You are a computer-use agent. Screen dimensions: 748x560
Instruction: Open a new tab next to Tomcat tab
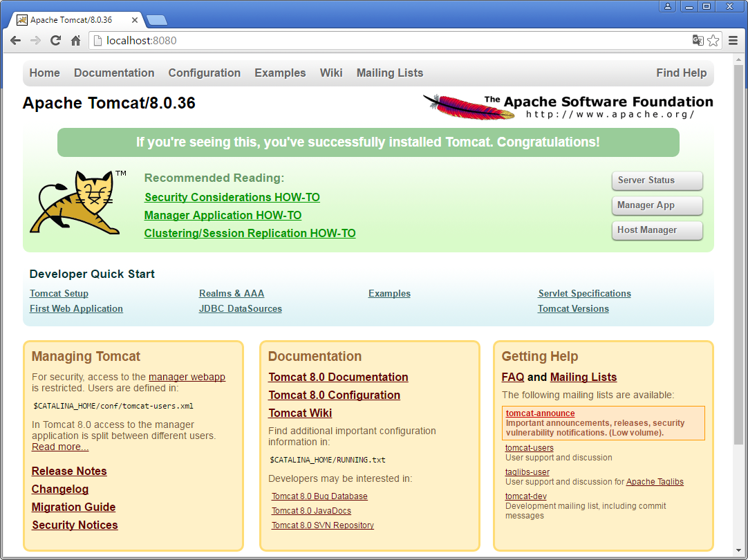(x=157, y=20)
